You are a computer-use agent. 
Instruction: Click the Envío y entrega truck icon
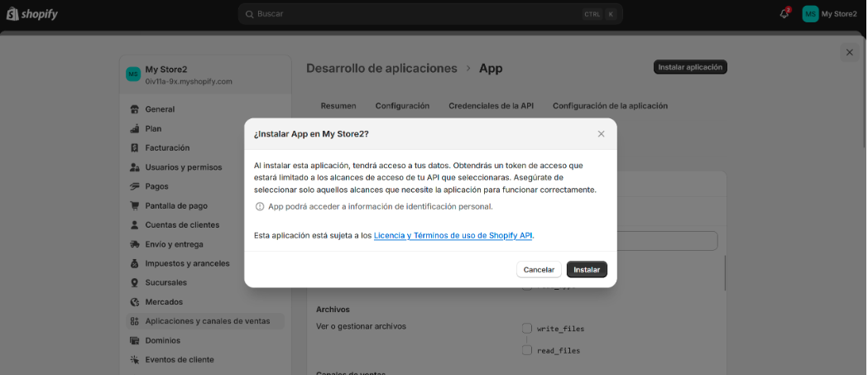(134, 244)
